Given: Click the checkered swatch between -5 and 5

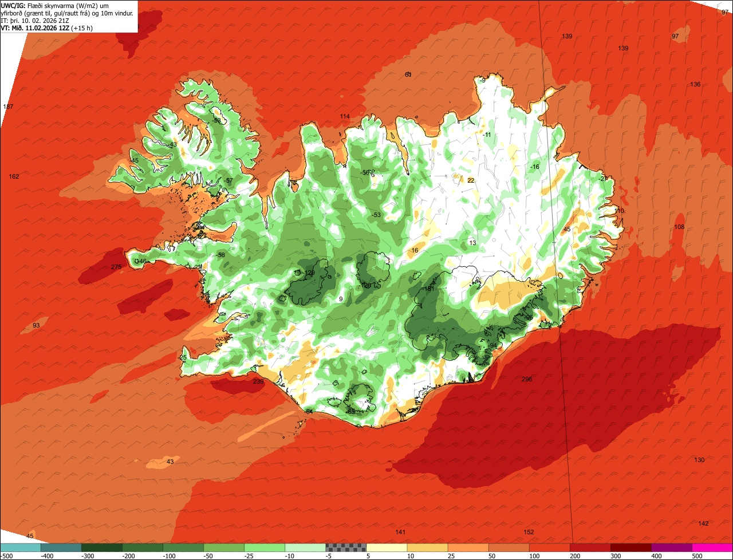Looking at the screenshot, I should click(x=346, y=547).
